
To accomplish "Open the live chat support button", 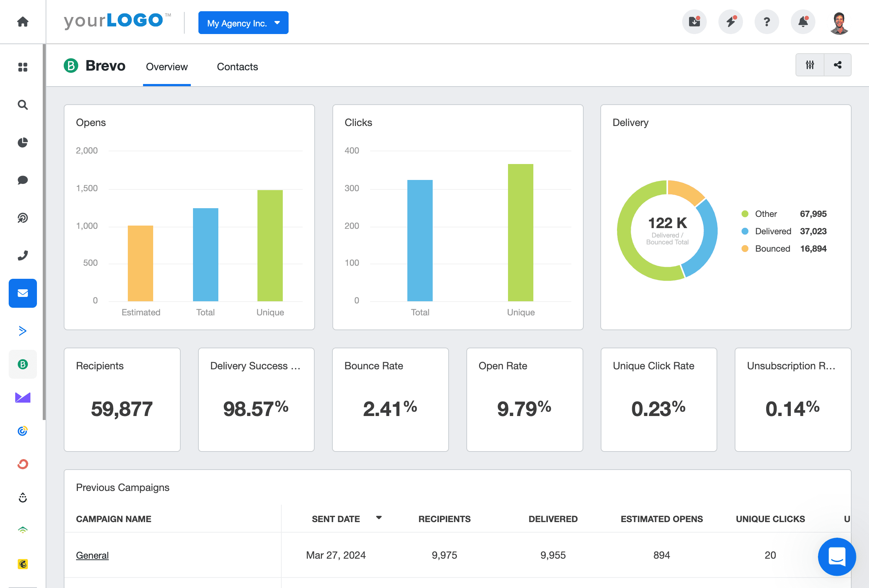I will 836,556.
